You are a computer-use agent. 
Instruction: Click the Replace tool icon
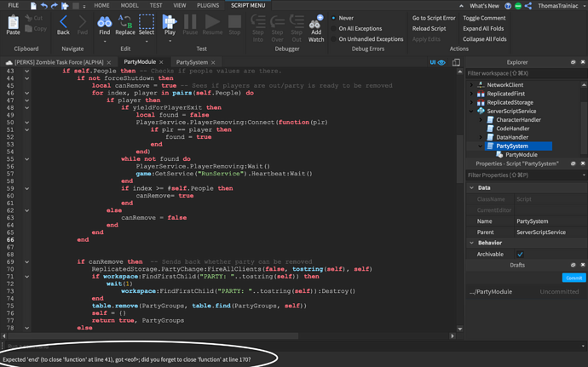[x=125, y=22]
